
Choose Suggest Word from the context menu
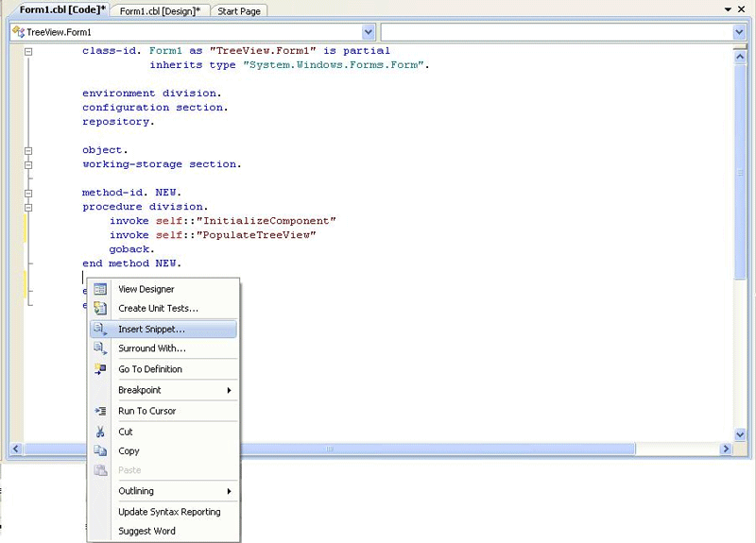pyautogui.click(x=146, y=531)
